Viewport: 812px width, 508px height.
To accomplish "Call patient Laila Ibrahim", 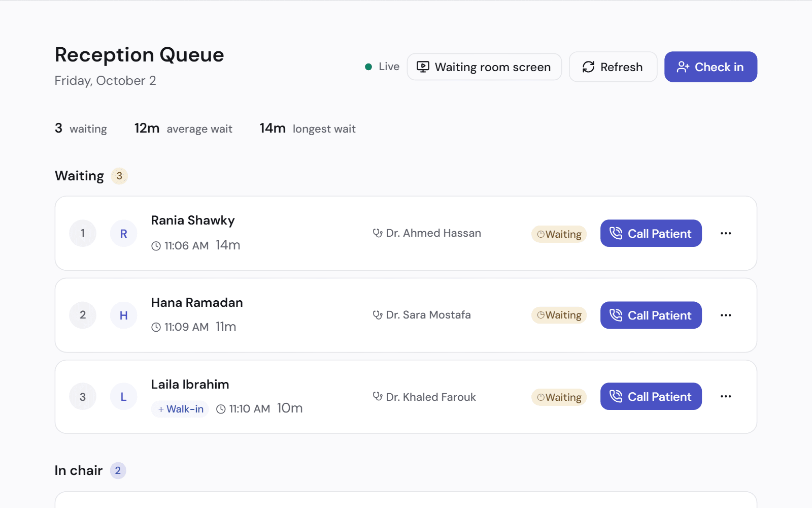I will pyautogui.click(x=651, y=396).
